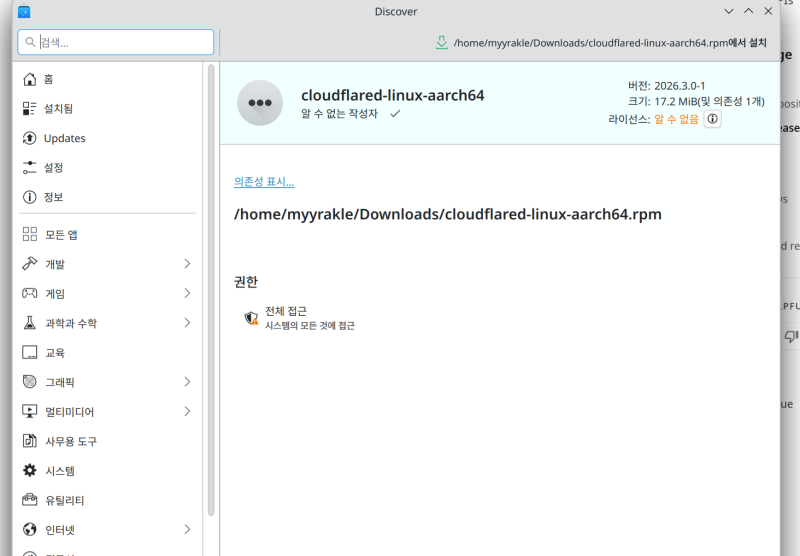The width and height of the screenshot is (800, 556).
Task: Click the rpm file path heading
Action: 448,214
